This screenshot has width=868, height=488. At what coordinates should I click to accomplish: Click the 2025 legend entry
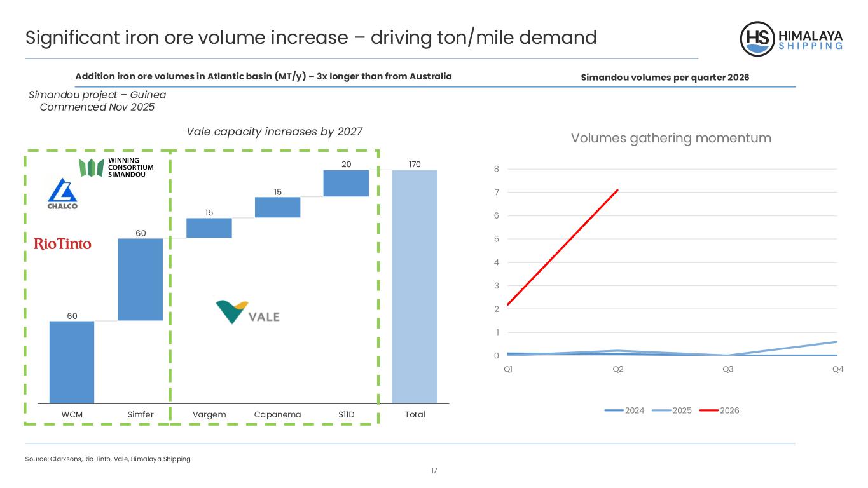(672, 410)
